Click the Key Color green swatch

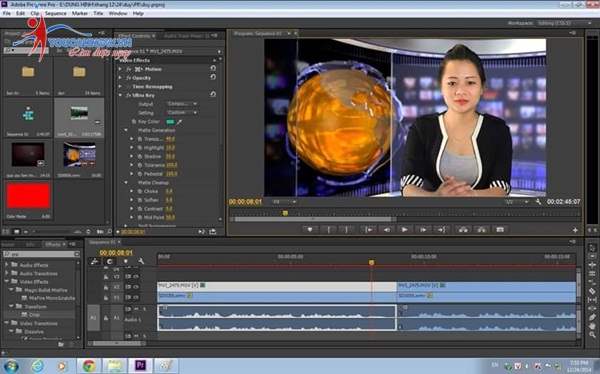170,122
